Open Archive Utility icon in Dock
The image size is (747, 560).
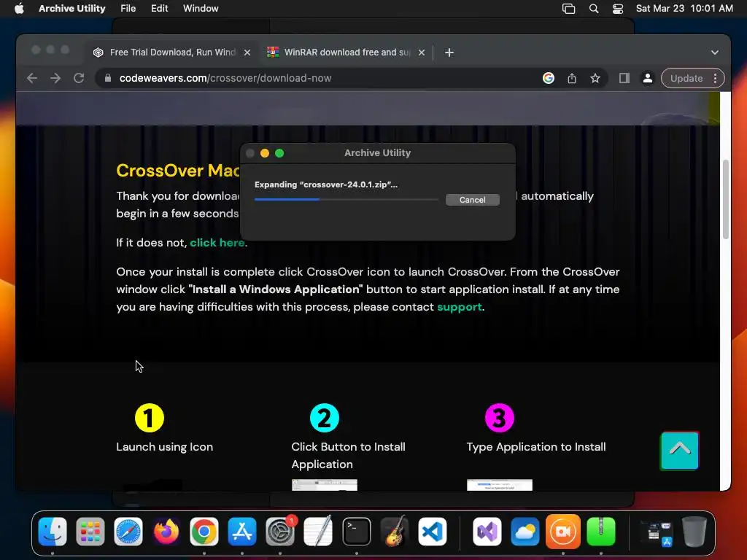point(601,532)
